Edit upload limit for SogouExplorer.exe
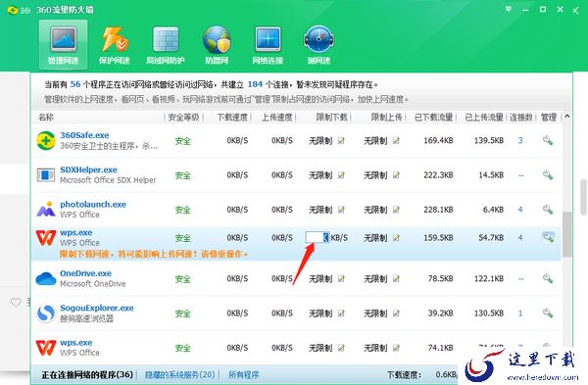Viewport: 588px width, 385px height. [x=396, y=313]
